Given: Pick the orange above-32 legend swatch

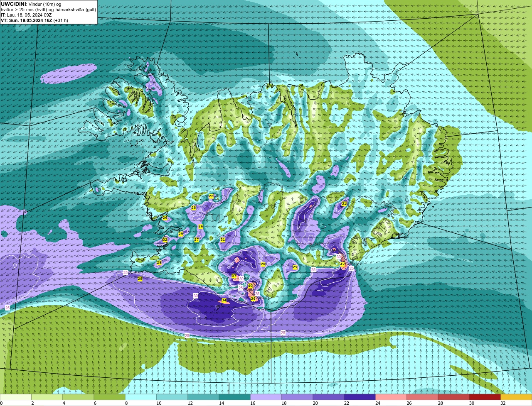Looking at the screenshot, I should (516, 397).
